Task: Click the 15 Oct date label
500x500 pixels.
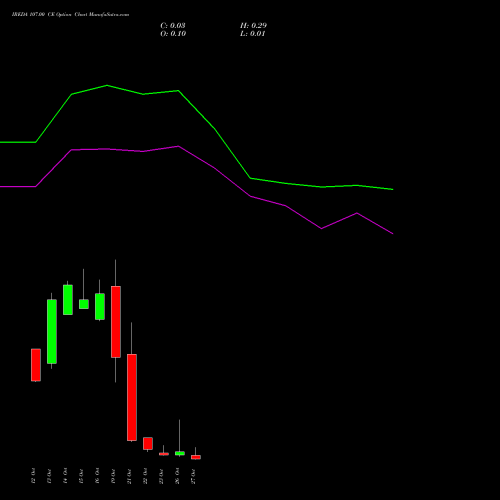Action: tap(81, 476)
